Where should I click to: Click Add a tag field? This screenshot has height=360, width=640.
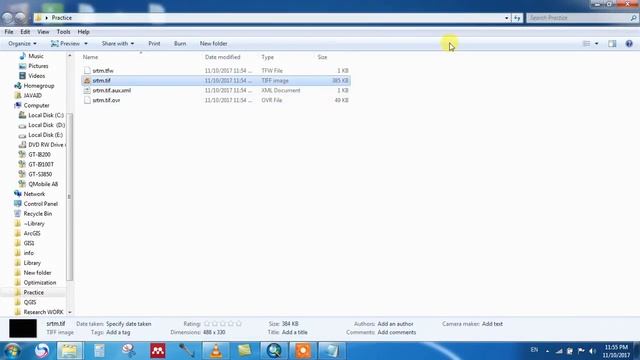(x=118, y=333)
